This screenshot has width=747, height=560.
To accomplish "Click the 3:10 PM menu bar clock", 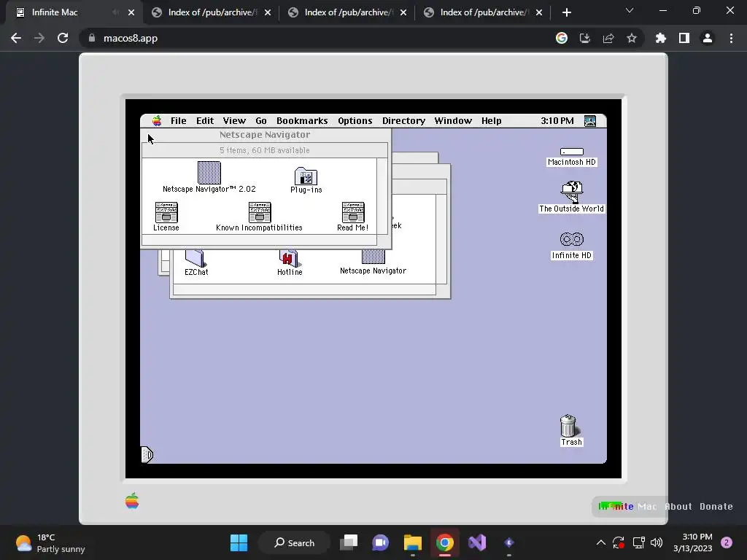I will (x=557, y=120).
